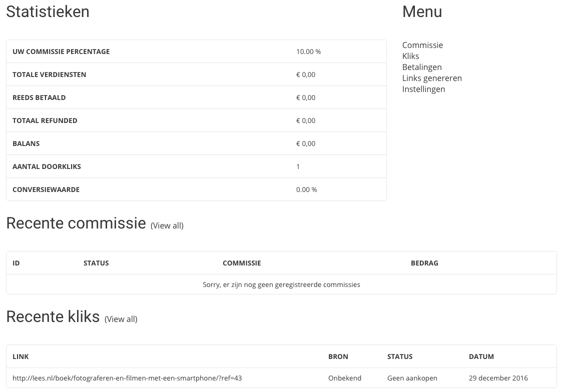This screenshot has height=392, width=563.
Task: Select the Links genereren menu item
Action: pos(432,78)
